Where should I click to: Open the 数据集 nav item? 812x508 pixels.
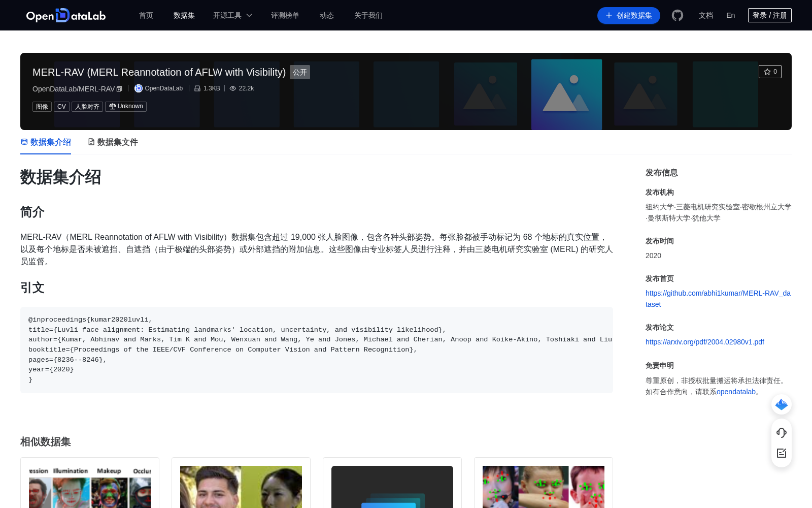(184, 15)
